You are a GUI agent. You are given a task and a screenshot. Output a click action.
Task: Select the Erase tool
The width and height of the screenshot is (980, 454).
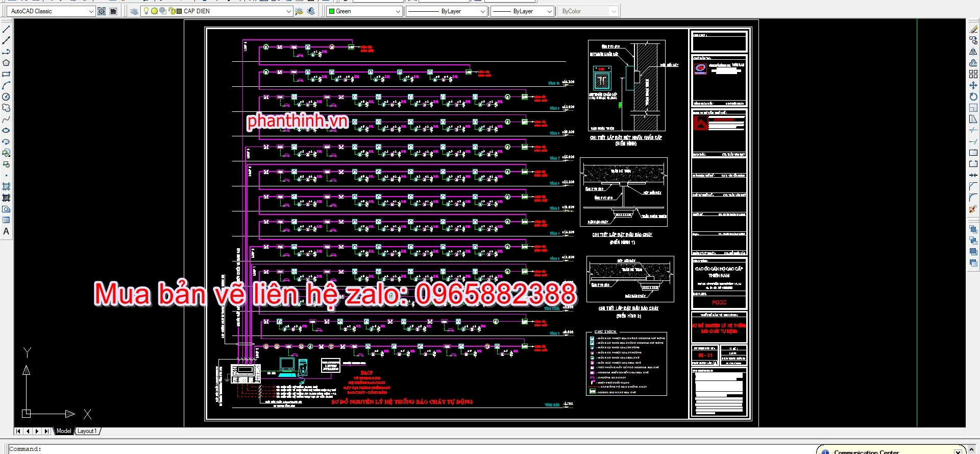coord(973,29)
